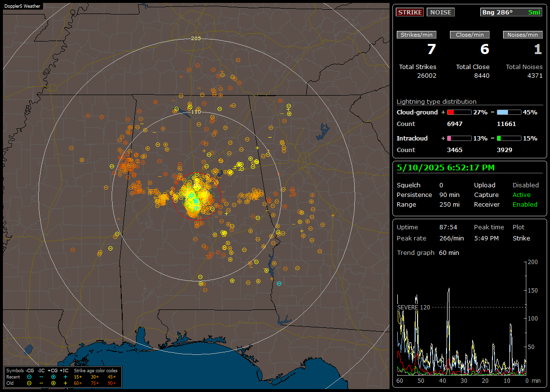Click the Uptime value 87:54
The width and height of the screenshot is (550, 392).
[448, 227]
